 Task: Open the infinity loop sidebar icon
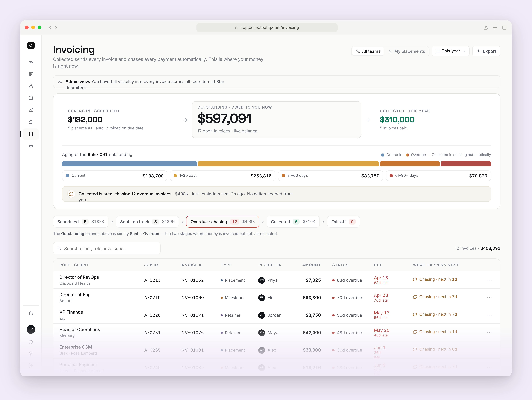(x=31, y=146)
